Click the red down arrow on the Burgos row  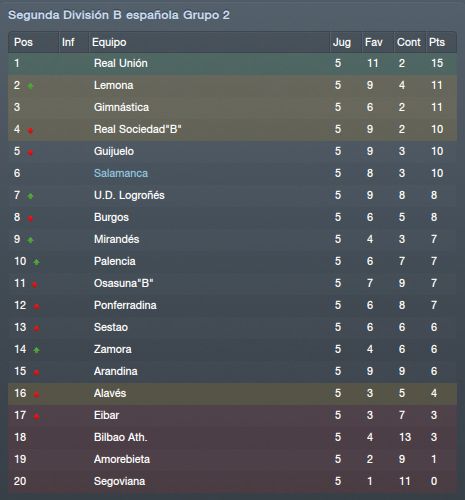coord(30,219)
